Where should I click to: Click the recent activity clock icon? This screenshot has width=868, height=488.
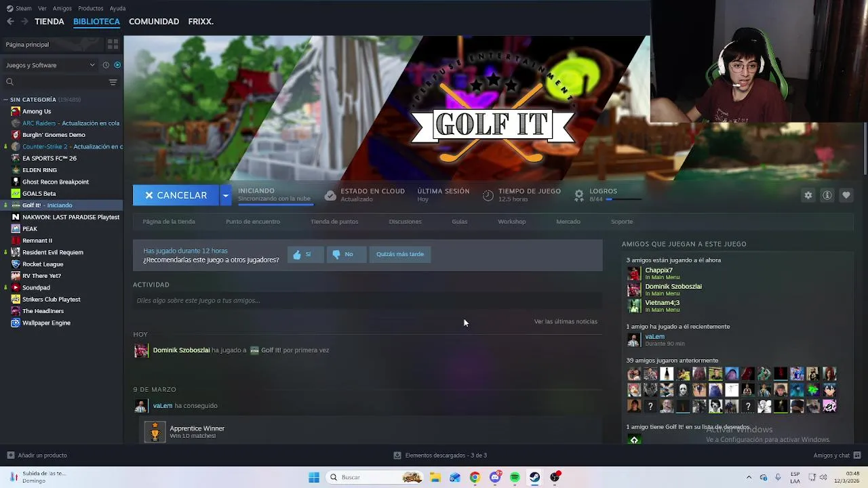106,65
